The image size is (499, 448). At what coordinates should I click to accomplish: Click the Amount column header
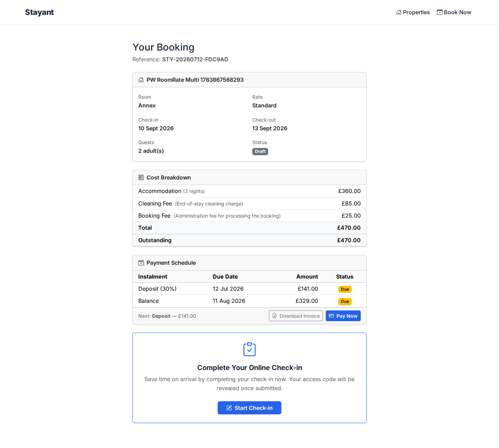tap(307, 276)
